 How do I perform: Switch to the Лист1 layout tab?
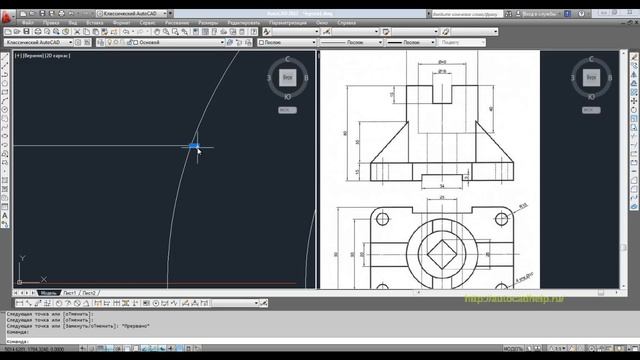coord(69,293)
